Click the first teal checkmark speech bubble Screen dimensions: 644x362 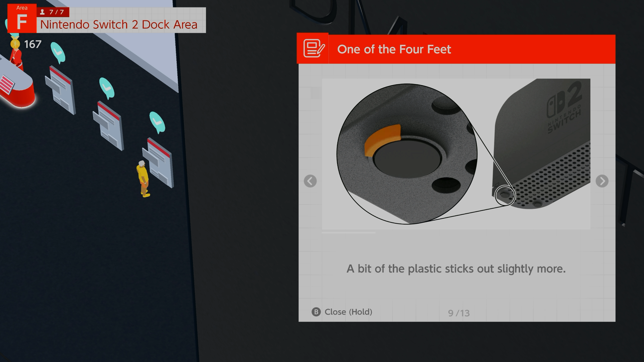(x=58, y=53)
